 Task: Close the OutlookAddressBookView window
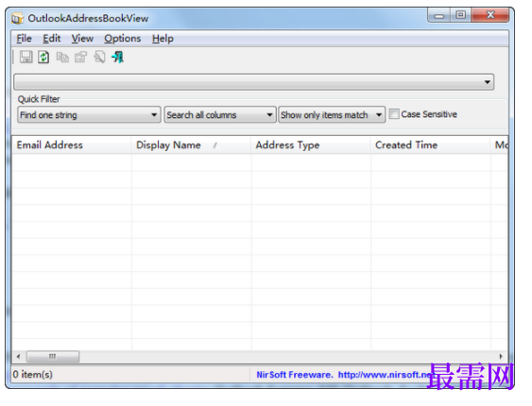(490, 15)
